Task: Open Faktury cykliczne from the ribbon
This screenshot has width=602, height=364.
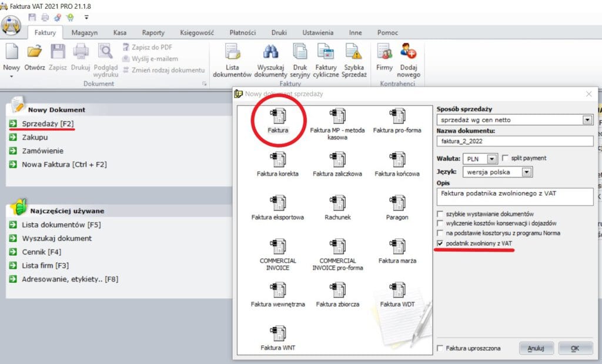Action: click(326, 53)
